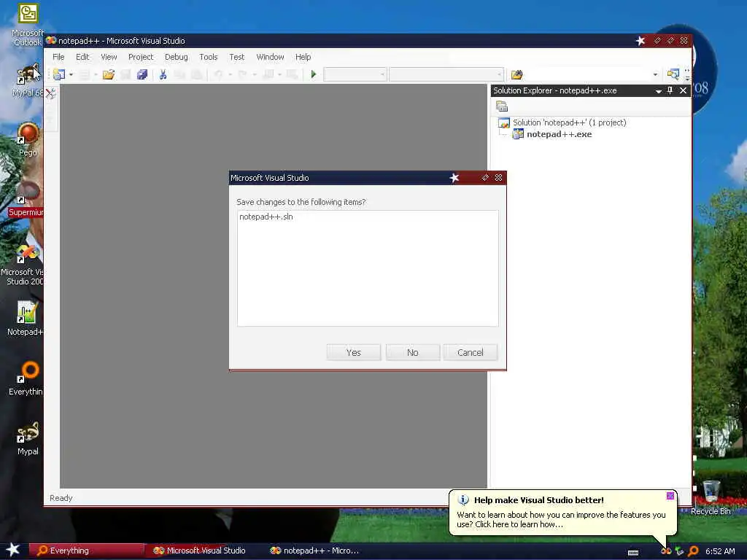Click the Cut scissors icon
The height and width of the screenshot is (560, 747).
tap(163, 74)
